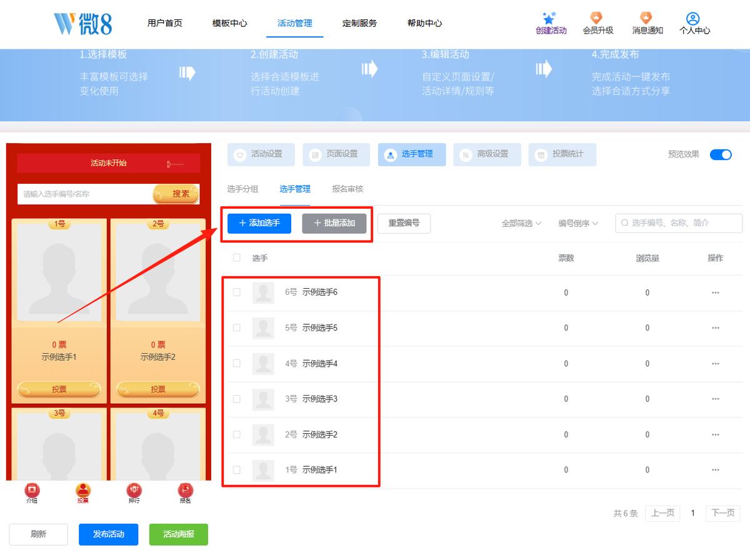Check the box for 示例选手4
The image size is (750, 560).
236,364
